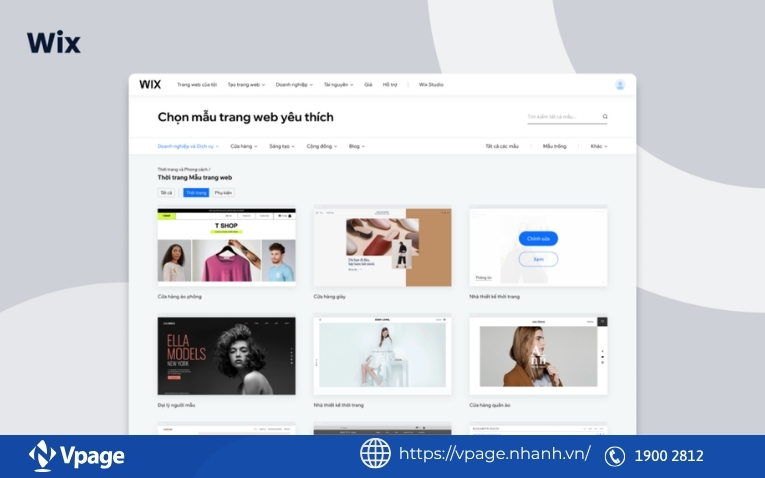Click the 1900 2812 phone number

tap(669, 456)
